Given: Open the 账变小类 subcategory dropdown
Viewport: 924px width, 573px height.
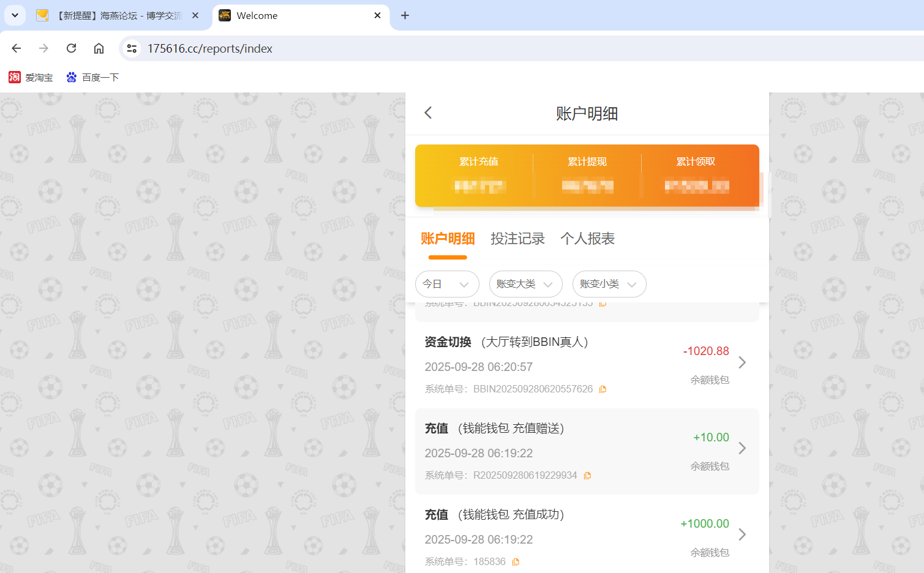Looking at the screenshot, I should [x=609, y=283].
